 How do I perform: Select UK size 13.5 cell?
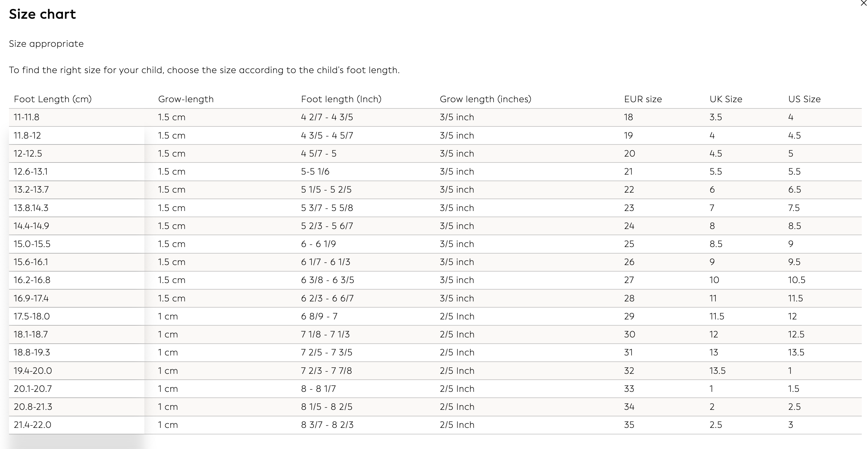click(x=717, y=371)
